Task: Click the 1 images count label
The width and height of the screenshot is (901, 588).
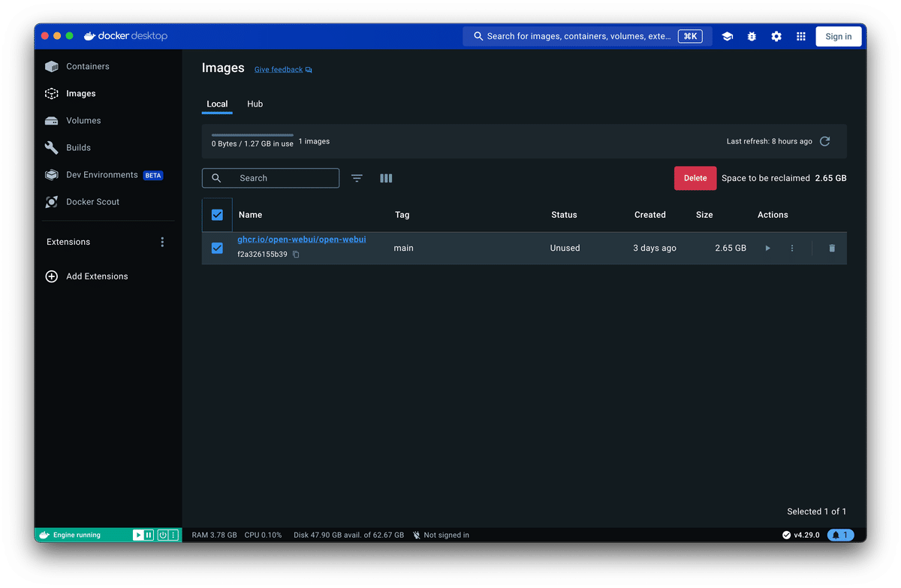Action: pyautogui.click(x=314, y=141)
